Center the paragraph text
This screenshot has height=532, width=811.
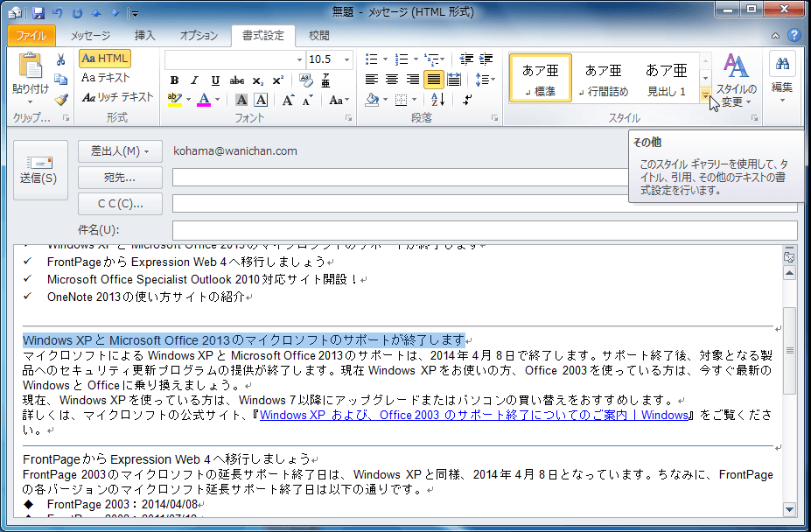click(392, 79)
